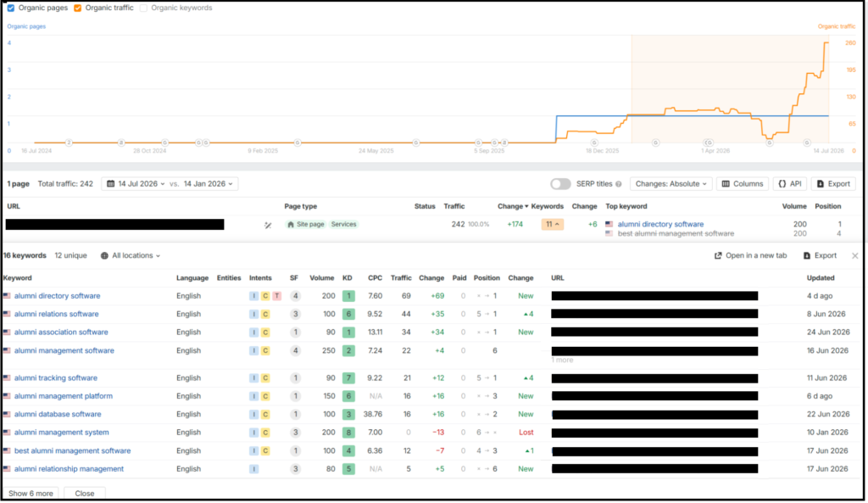Click the 1 more URLs text
This screenshot has width=868, height=503.
coord(563,360)
